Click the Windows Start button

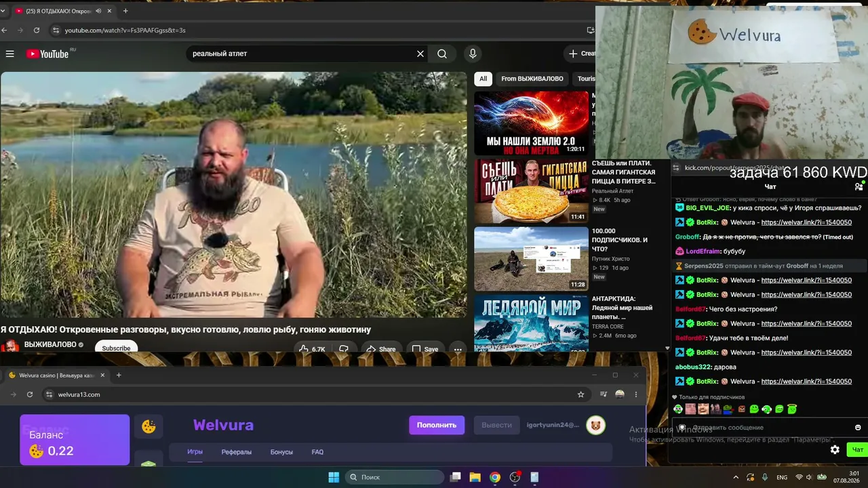(x=334, y=477)
